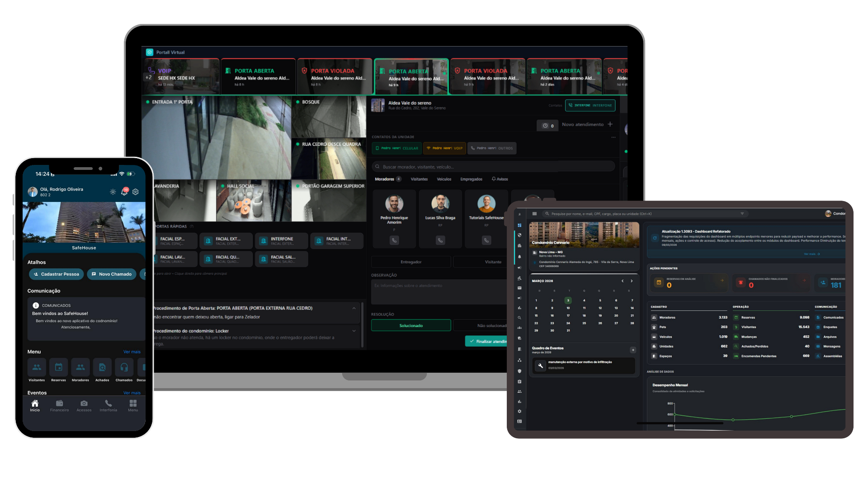The width and height of the screenshot is (868, 488).
Task: Open Achados menu icon on phone
Action: click(102, 367)
